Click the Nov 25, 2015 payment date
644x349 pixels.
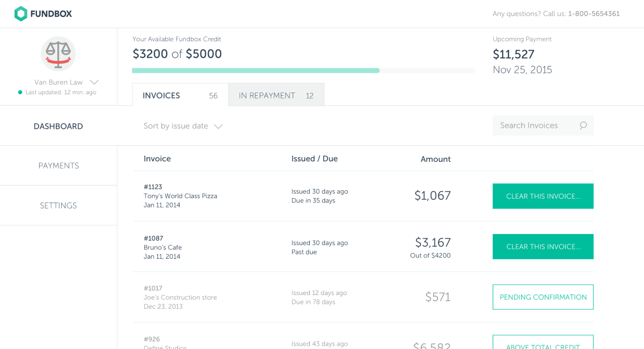(522, 70)
